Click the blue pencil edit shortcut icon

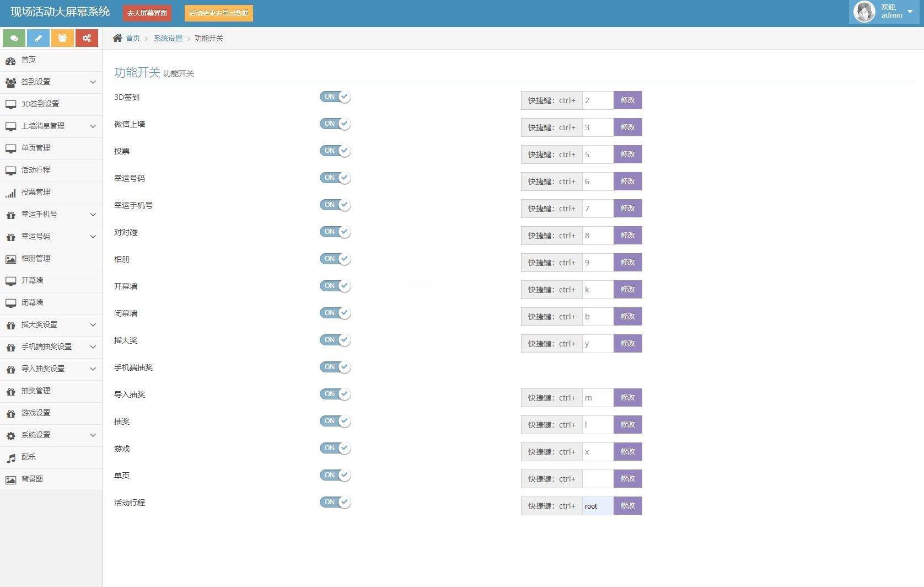(38, 38)
